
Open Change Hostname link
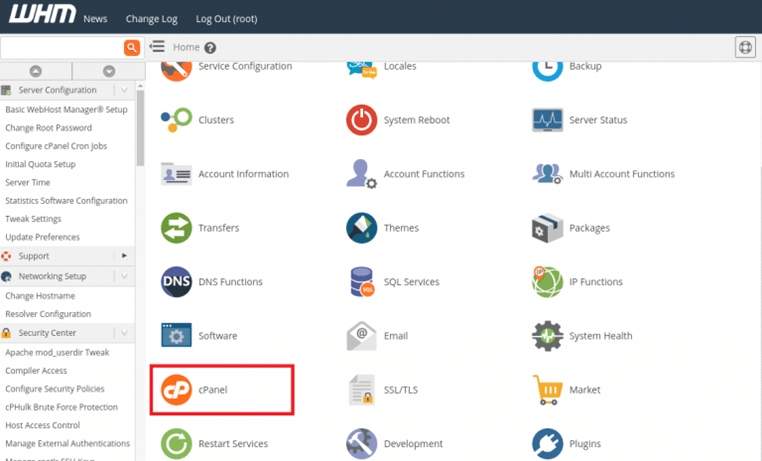[40, 296]
